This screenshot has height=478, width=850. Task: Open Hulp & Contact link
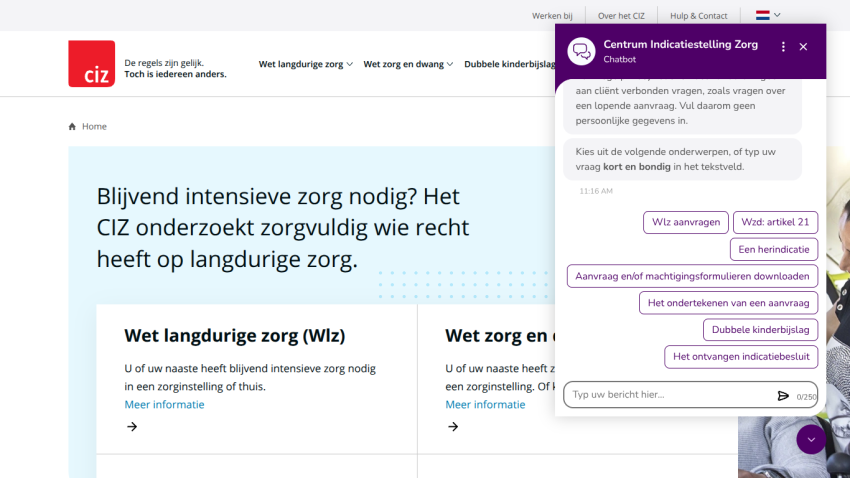click(698, 16)
